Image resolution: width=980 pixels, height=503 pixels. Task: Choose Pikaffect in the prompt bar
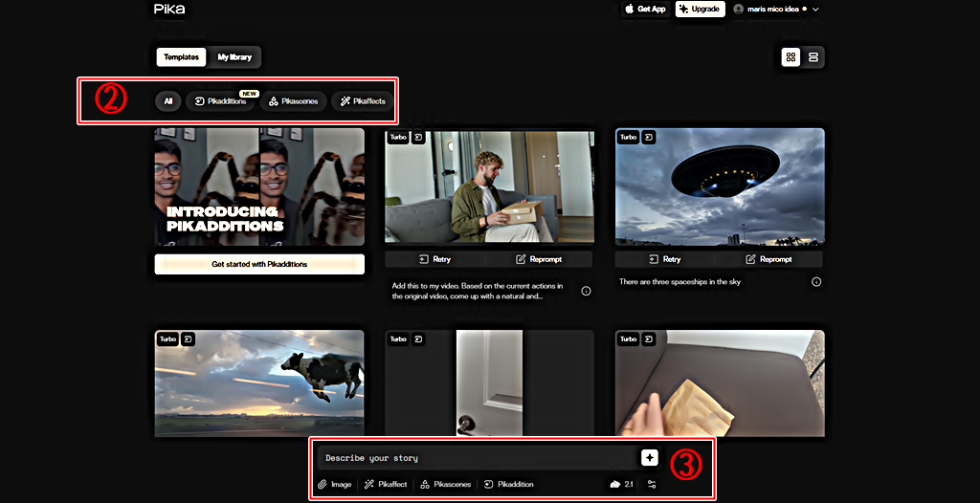tap(386, 484)
